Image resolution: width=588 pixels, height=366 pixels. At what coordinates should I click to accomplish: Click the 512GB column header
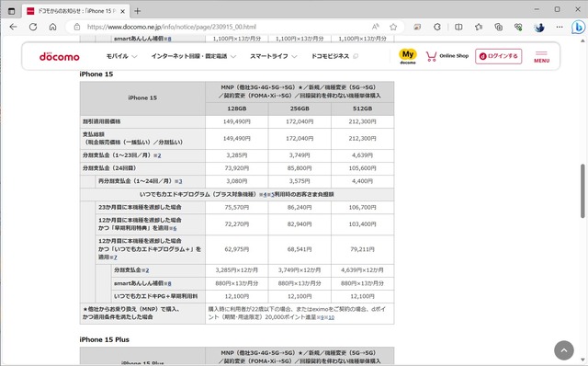[x=363, y=109]
